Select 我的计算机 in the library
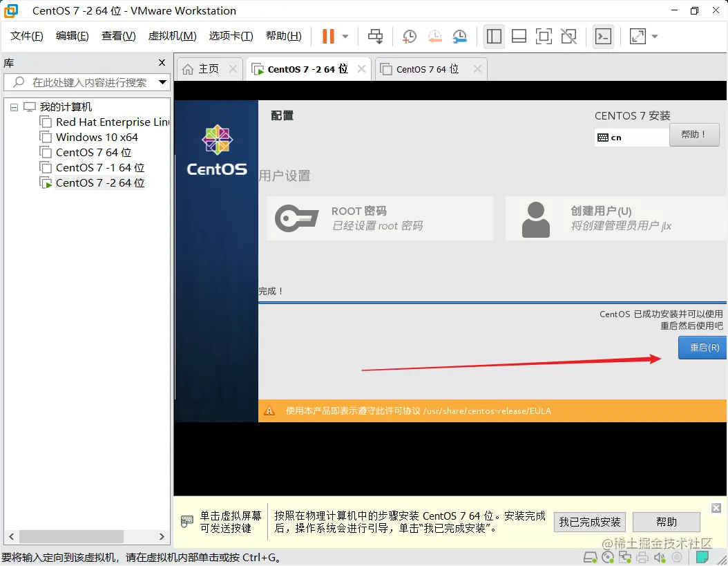Image resolution: width=728 pixels, height=566 pixels. 66,107
